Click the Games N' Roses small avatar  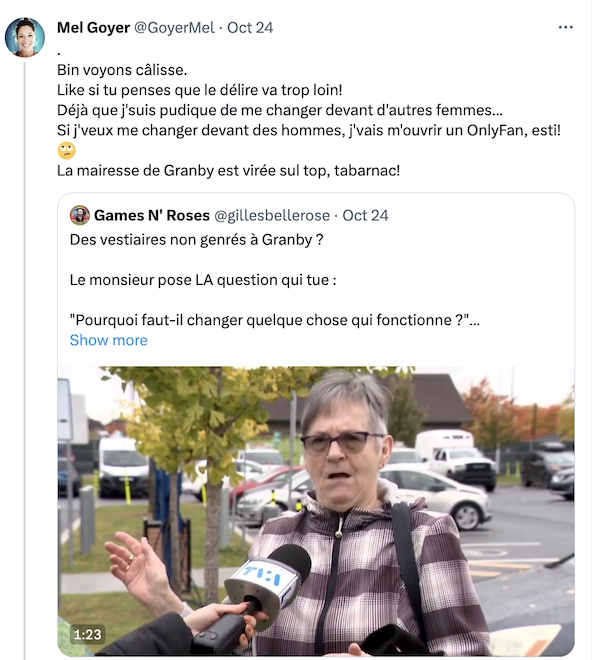pyautogui.click(x=80, y=215)
